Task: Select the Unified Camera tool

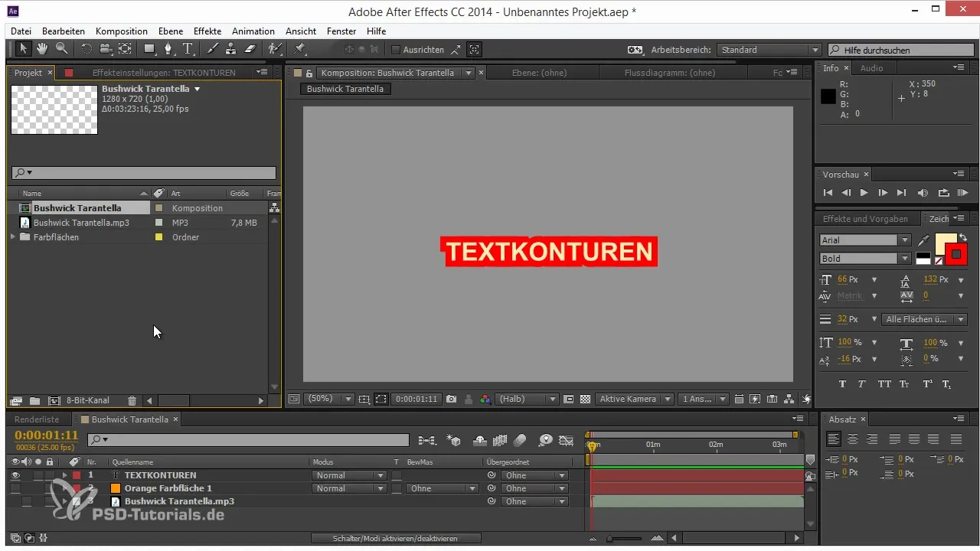Action: pos(106,49)
